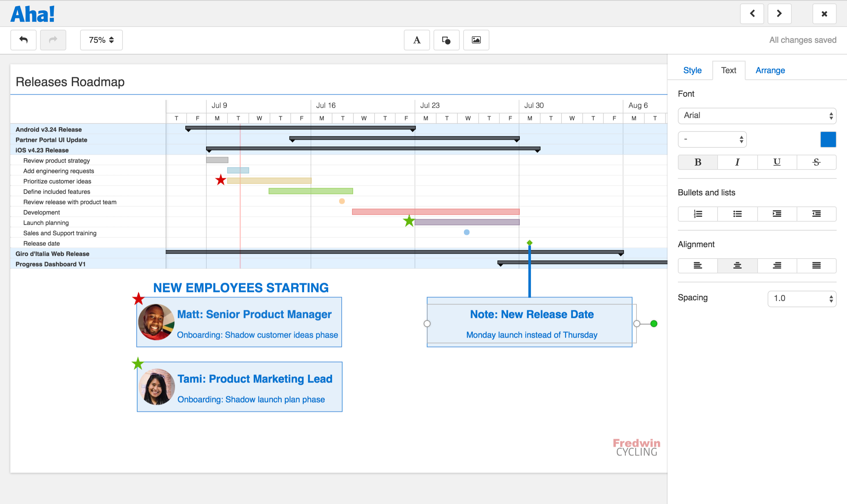Screen dimensions: 847x504
Task: Toggle bold formatting
Action: pyautogui.click(x=698, y=162)
